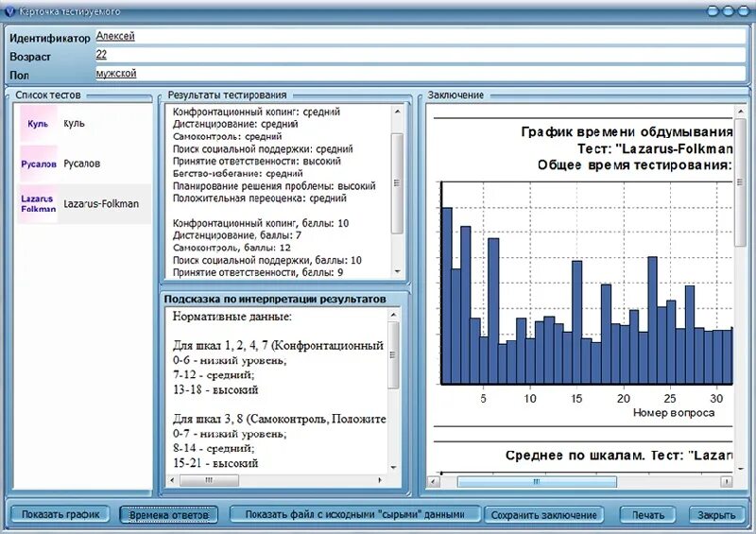
Task: Click text 'Планирование решения проблемы: высокий'
Action: 274,186
